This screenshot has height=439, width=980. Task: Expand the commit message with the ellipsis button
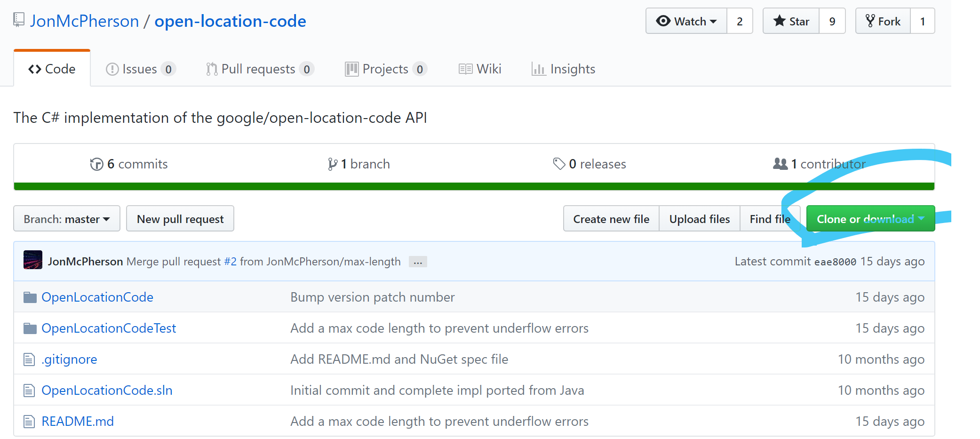pyautogui.click(x=417, y=261)
